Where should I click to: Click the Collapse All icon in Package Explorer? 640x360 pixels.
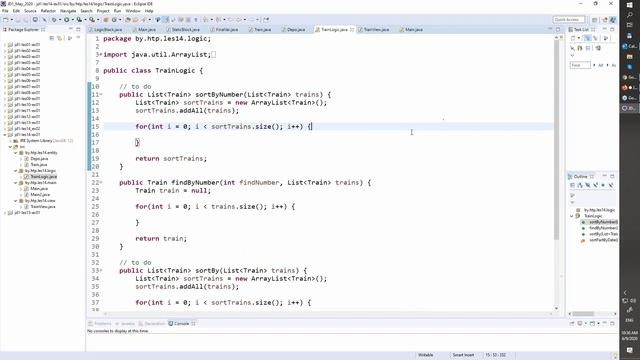click(x=52, y=38)
